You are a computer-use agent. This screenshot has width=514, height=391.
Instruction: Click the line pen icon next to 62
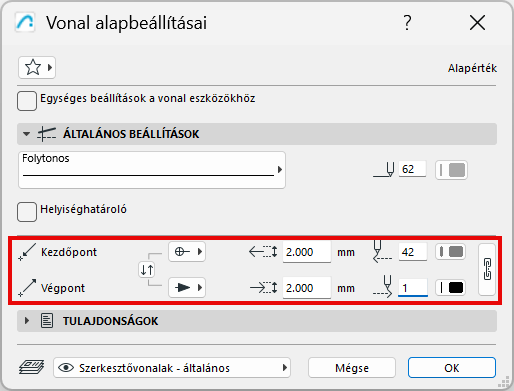[x=384, y=170]
